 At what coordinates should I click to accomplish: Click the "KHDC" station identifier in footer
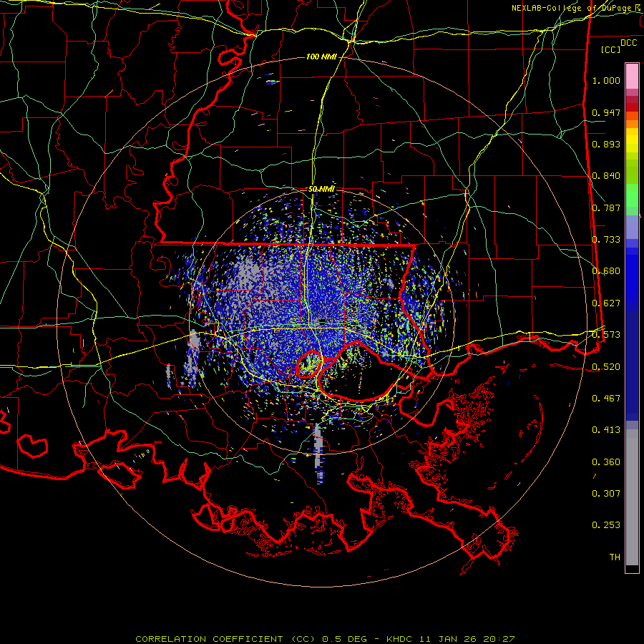(x=401, y=639)
